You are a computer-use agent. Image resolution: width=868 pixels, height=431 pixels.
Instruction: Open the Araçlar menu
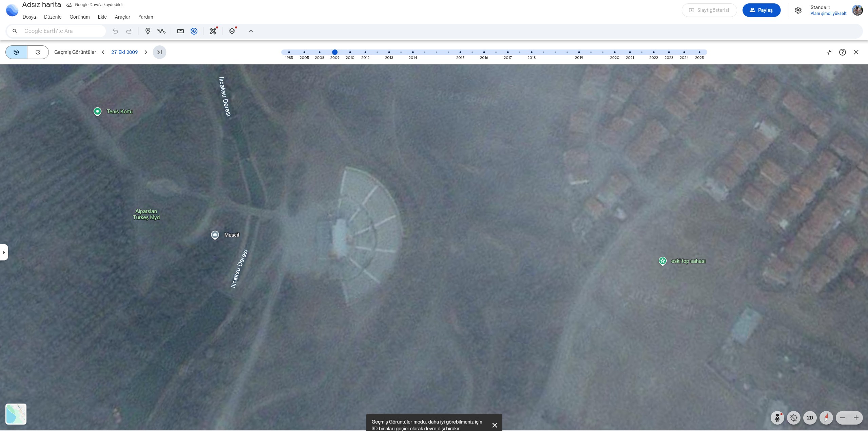[x=122, y=17]
